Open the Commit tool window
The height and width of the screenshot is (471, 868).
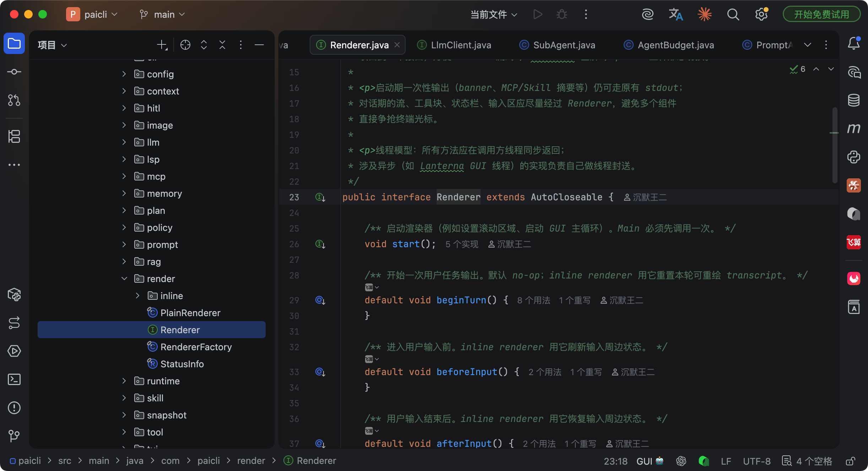(x=14, y=72)
